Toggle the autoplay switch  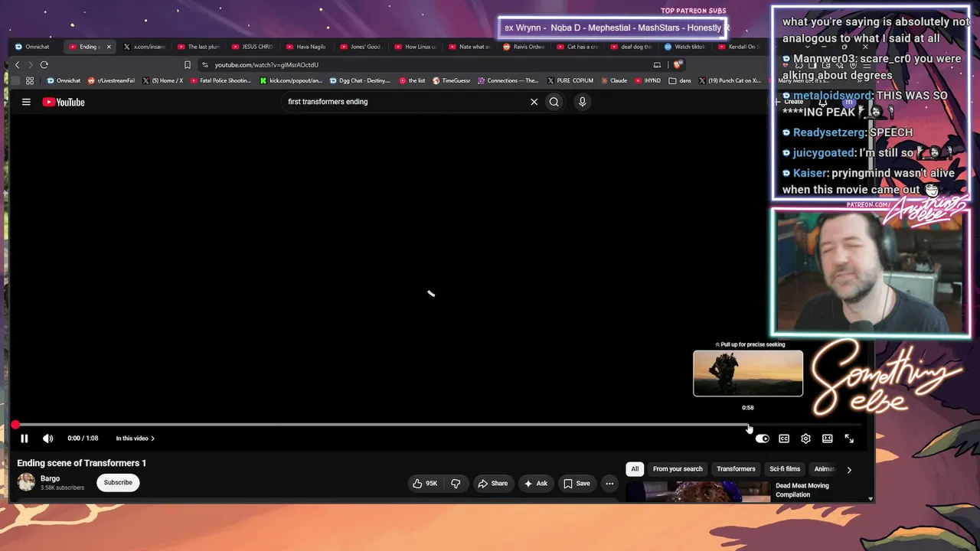click(762, 439)
